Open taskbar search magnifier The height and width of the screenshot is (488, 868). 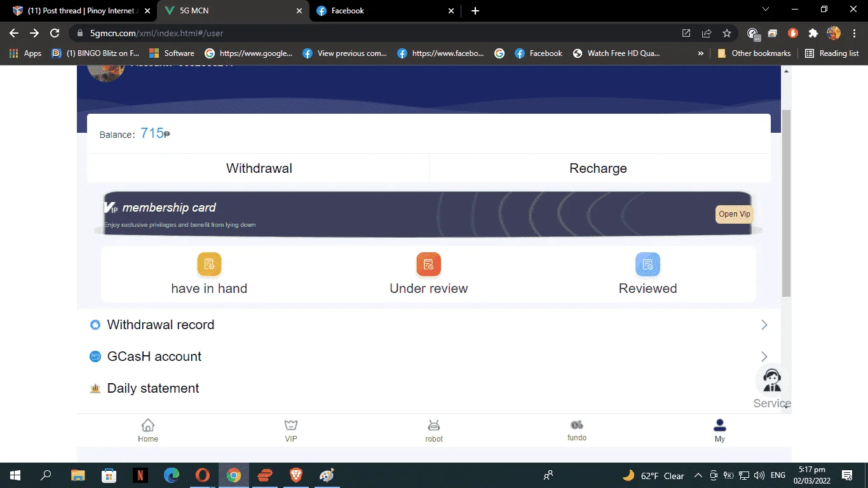point(46,475)
